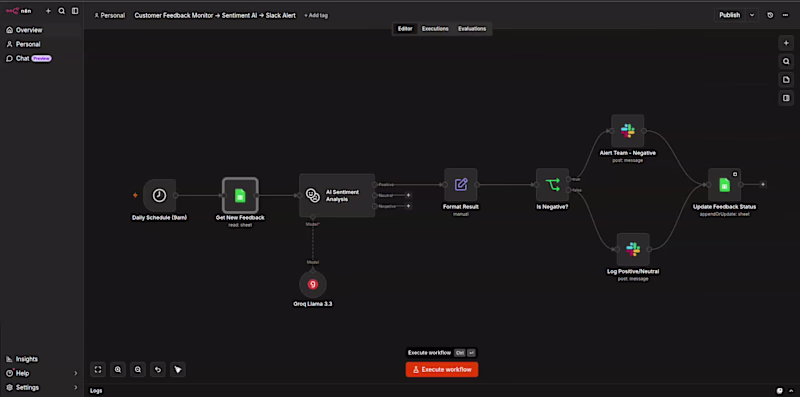Select the Format Result edit node

point(461,185)
